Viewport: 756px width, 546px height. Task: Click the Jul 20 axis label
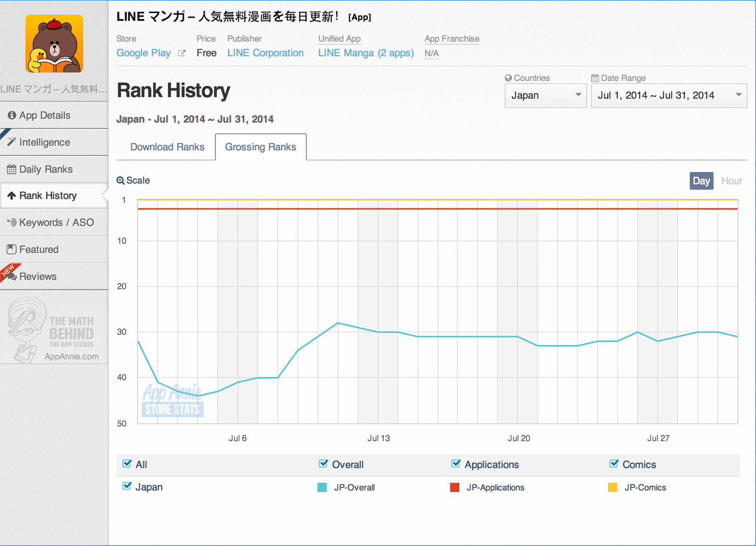[x=519, y=438]
